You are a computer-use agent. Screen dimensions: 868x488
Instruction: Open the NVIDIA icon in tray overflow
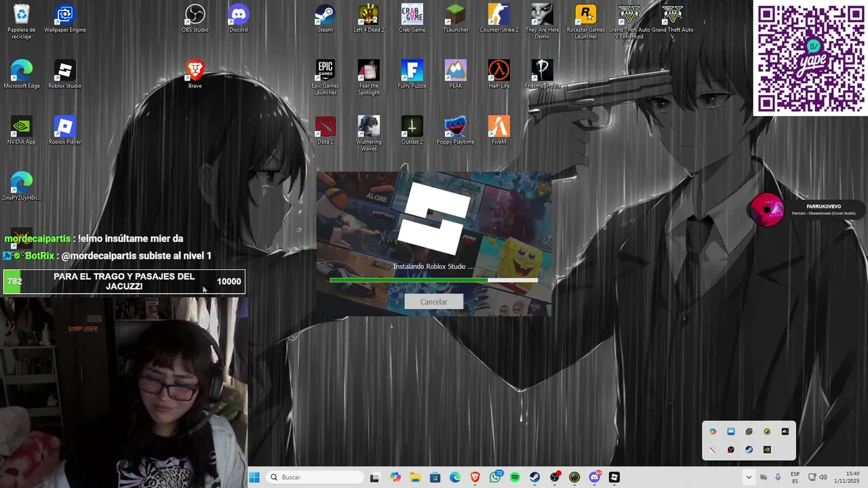(x=767, y=449)
